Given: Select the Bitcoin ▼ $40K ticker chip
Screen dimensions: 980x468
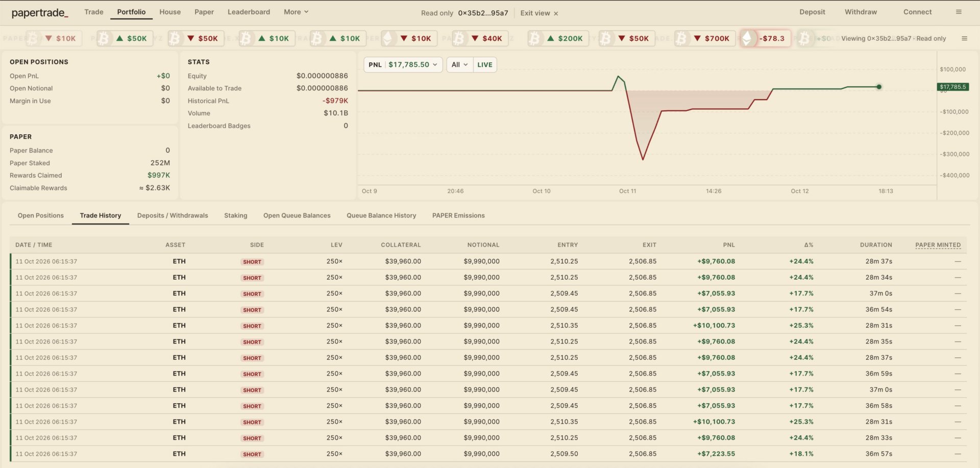Looking at the screenshot, I should pyautogui.click(x=480, y=38).
